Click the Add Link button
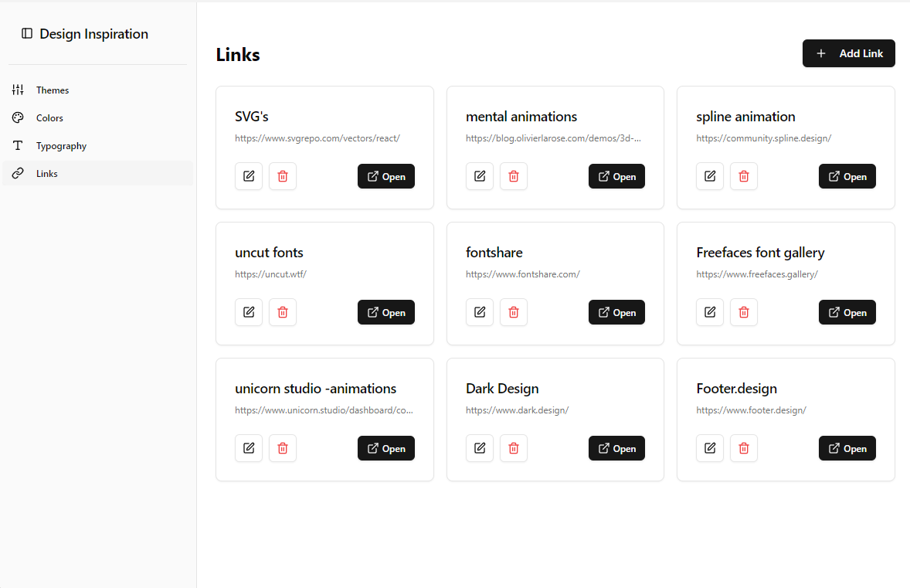910x588 pixels. (x=848, y=53)
